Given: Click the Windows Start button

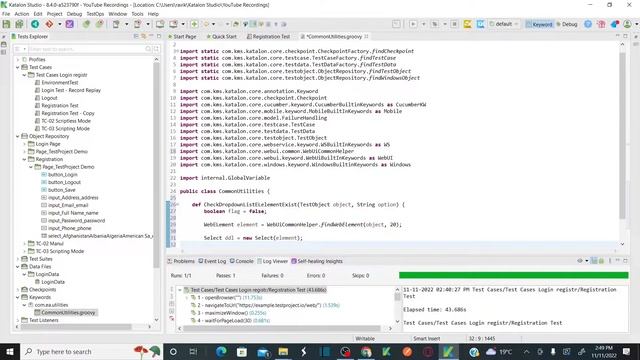Looking at the screenshot, I should (x=10, y=351).
